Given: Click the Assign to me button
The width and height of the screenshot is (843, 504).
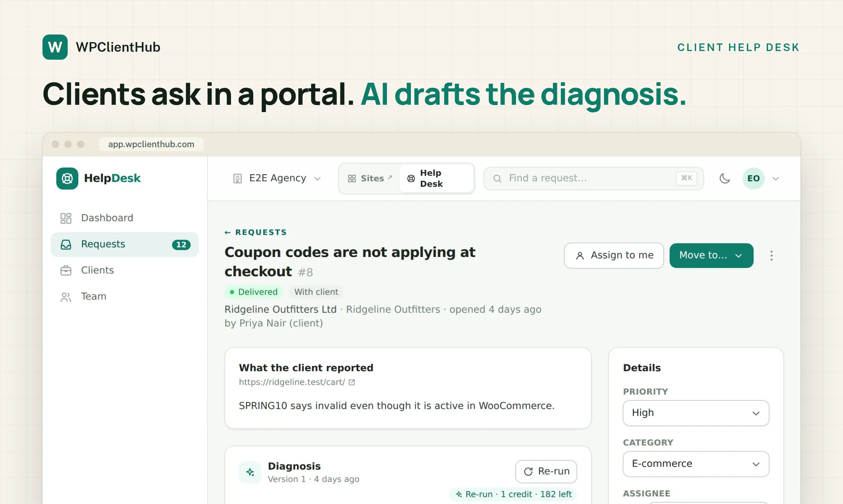Looking at the screenshot, I should 614,255.
